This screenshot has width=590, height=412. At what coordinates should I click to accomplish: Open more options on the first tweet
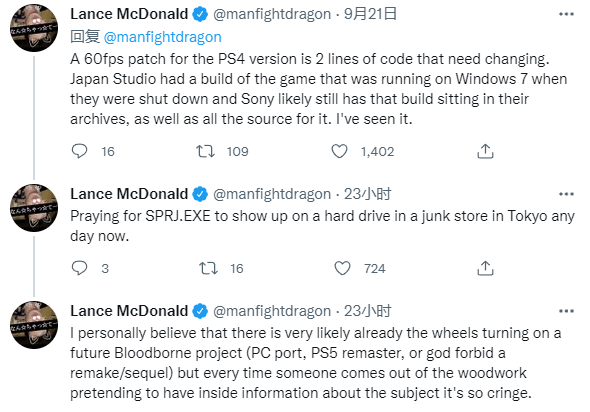(566, 14)
